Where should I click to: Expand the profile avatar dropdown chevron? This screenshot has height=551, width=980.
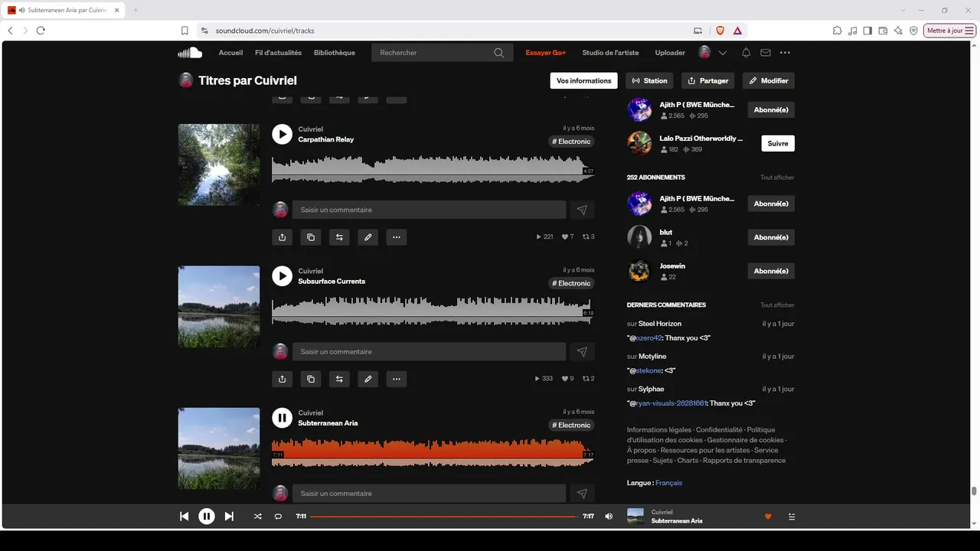(722, 53)
